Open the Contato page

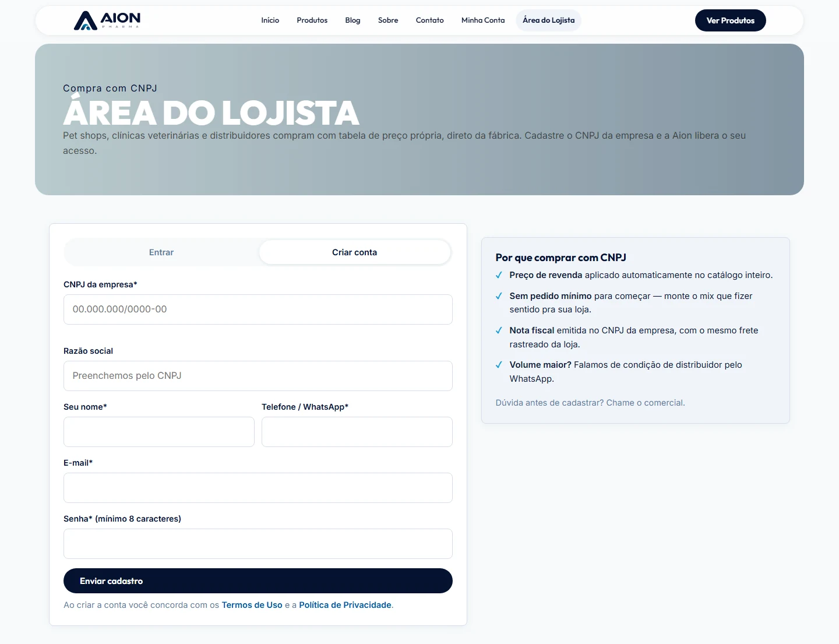[430, 20]
